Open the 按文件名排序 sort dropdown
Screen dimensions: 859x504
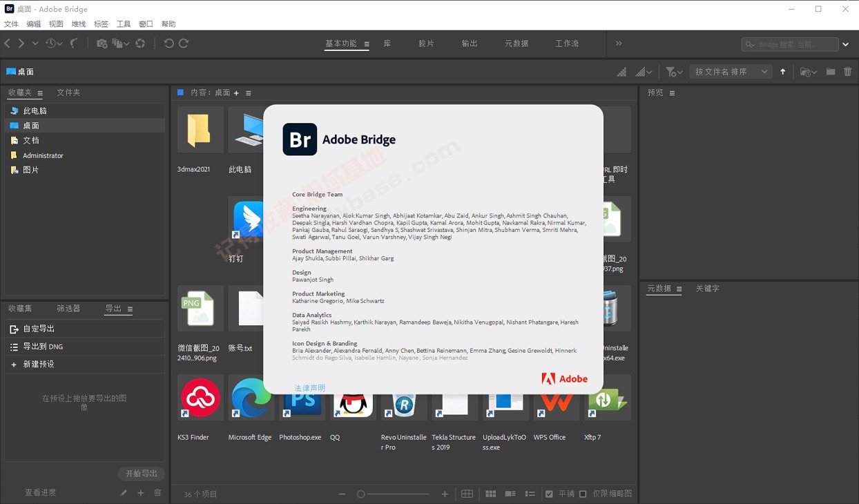[x=731, y=72]
